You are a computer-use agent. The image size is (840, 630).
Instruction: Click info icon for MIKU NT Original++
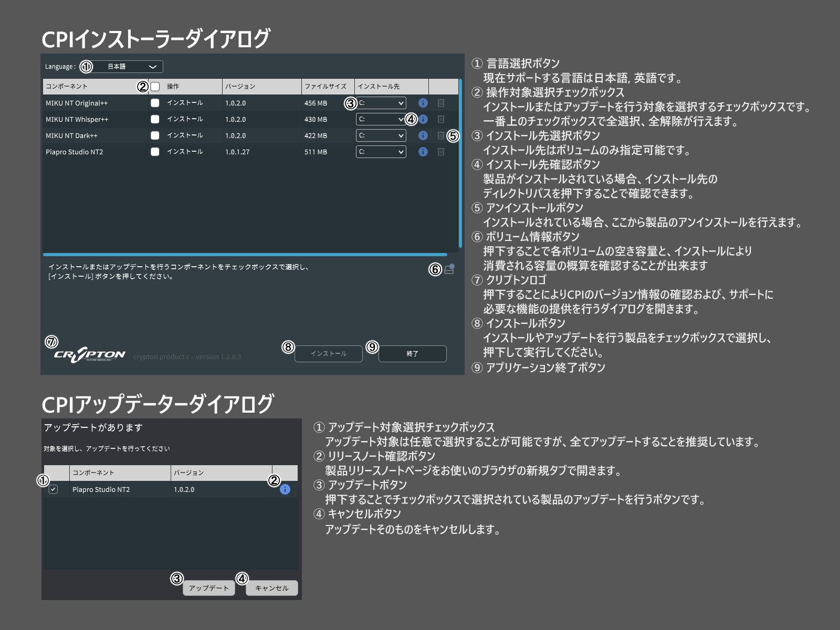[x=423, y=103]
